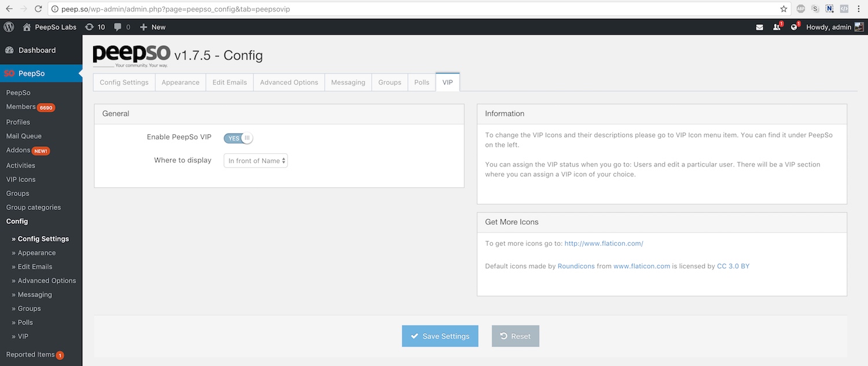The height and width of the screenshot is (366, 868).
Task: Open the CC 3.0 BY license link
Action: coord(733,266)
